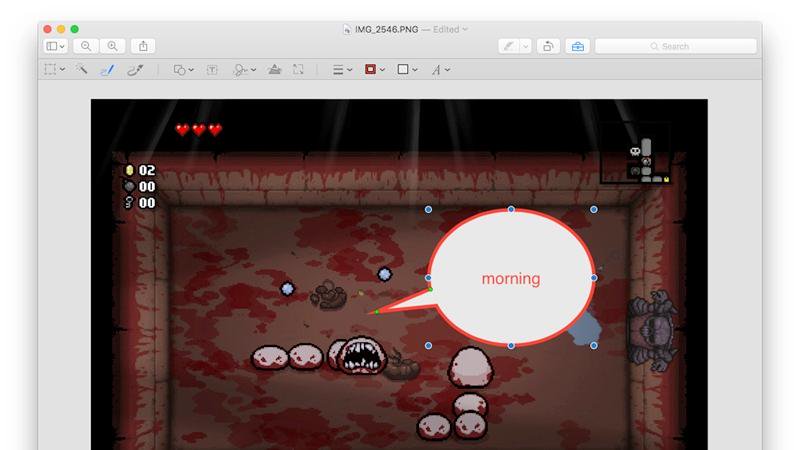Click the Zoom Out magnifier icon
The width and height of the screenshot is (800, 450).
click(x=86, y=46)
